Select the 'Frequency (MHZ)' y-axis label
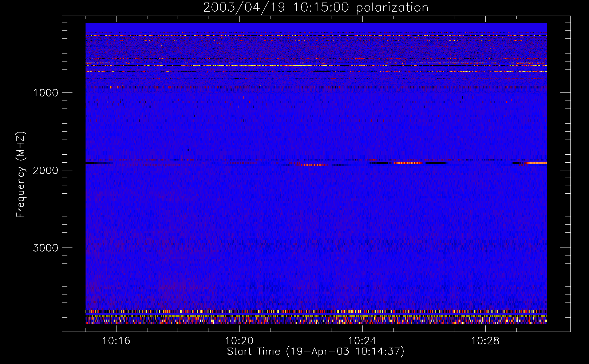This screenshot has width=589, height=364. [21, 175]
